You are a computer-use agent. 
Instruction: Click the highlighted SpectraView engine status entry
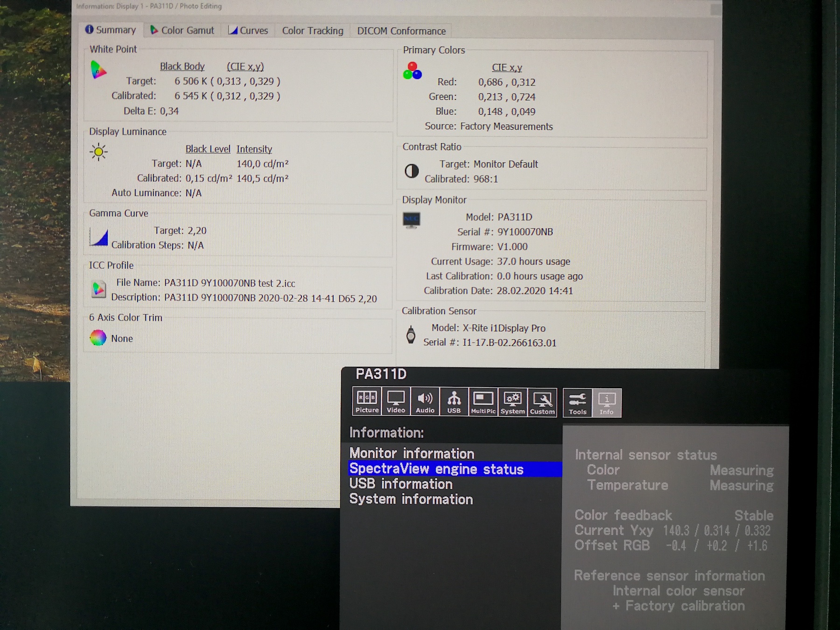tap(436, 469)
